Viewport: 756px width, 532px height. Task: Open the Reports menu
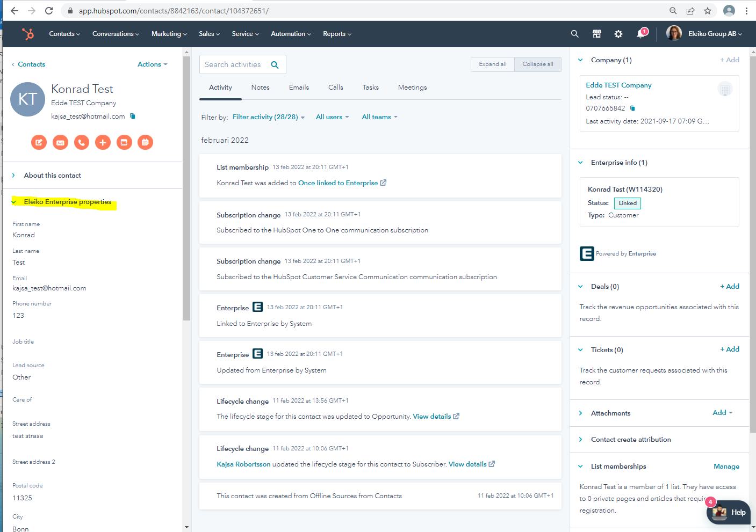(337, 34)
